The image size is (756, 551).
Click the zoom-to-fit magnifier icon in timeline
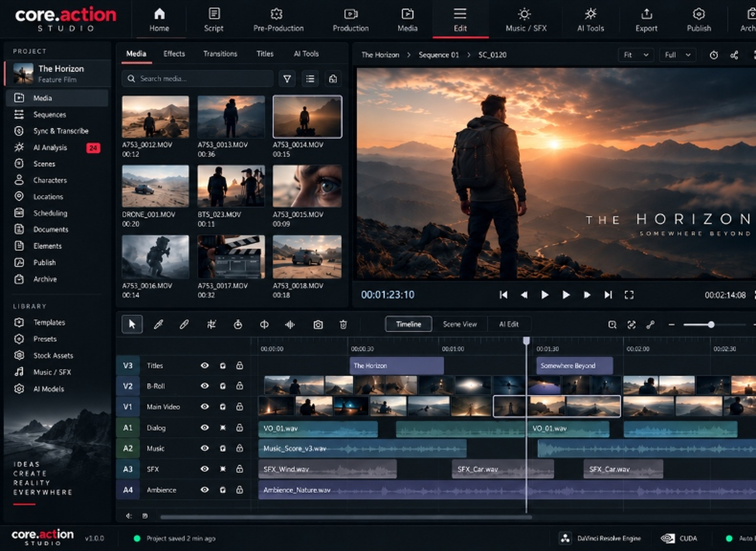tap(612, 325)
